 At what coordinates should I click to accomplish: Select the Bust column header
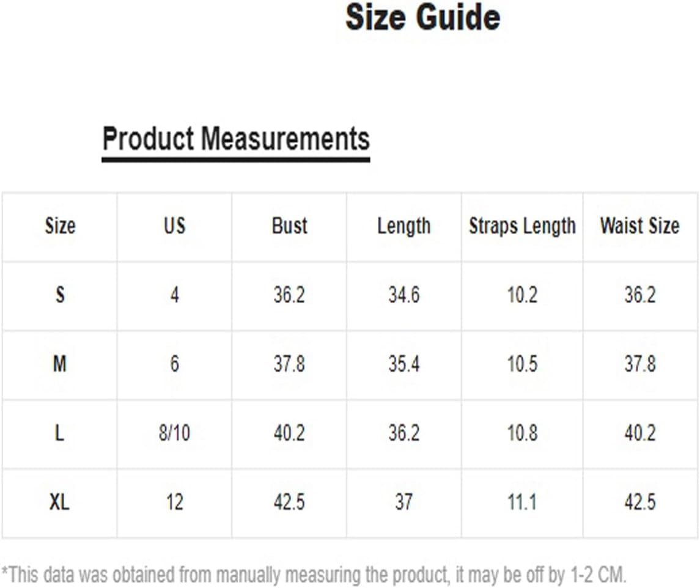click(289, 226)
